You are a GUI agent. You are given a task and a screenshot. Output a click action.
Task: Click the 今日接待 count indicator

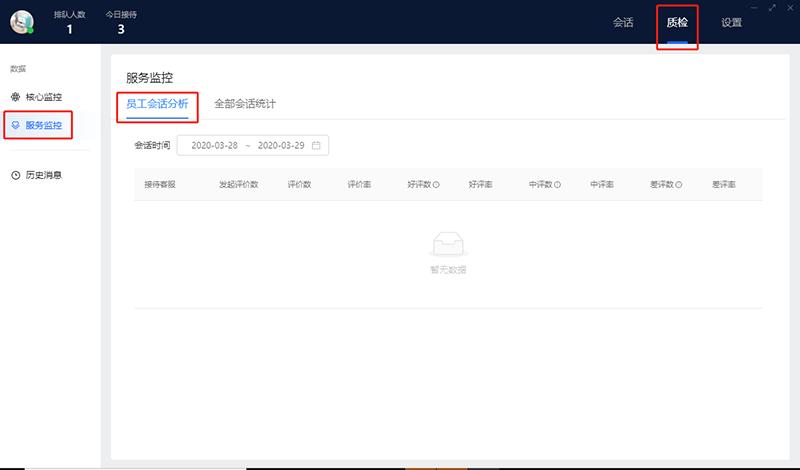[x=121, y=22]
